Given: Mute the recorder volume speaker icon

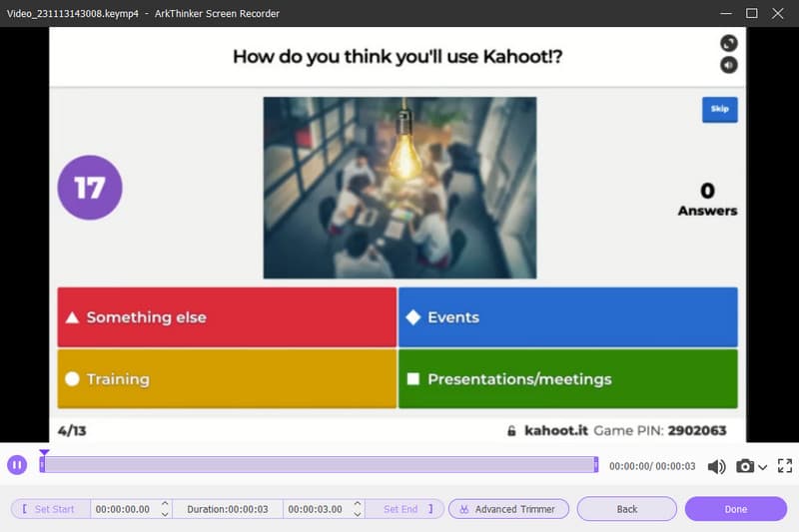Looking at the screenshot, I should (x=716, y=466).
